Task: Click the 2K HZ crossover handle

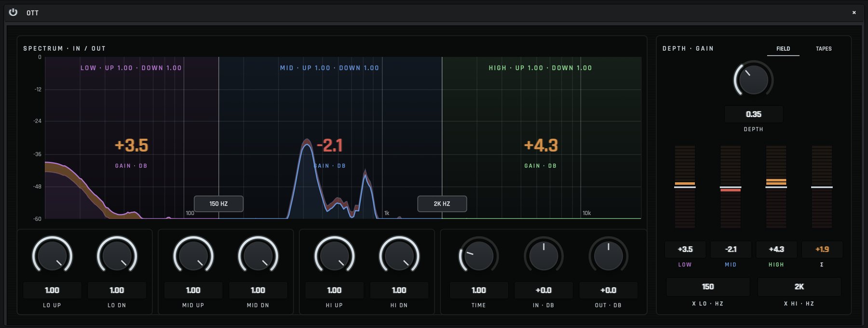Action: pos(442,204)
